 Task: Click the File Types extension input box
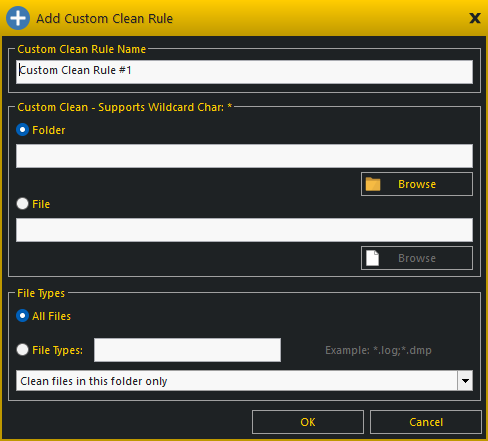coord(187,350)
